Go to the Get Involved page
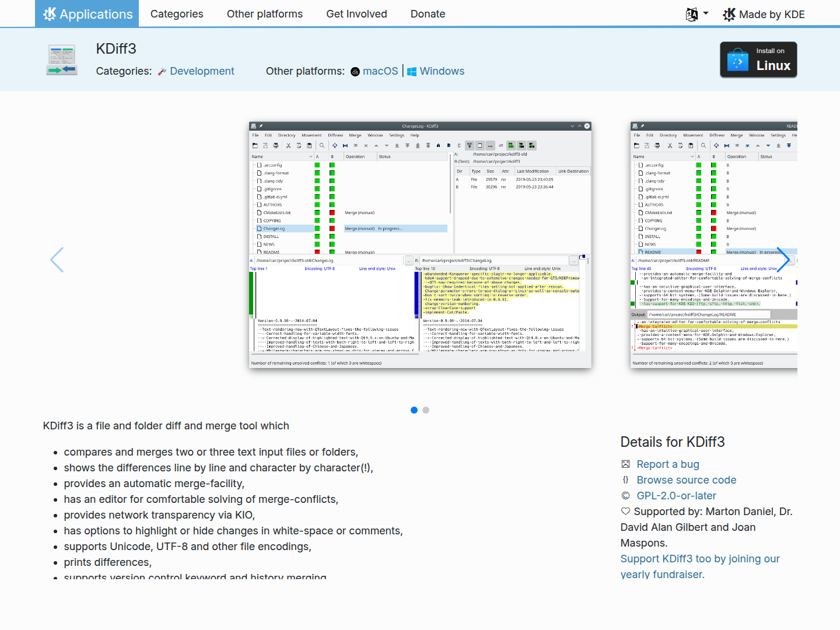The height and width of the screenshot is (630, 840). coord(356,13)
